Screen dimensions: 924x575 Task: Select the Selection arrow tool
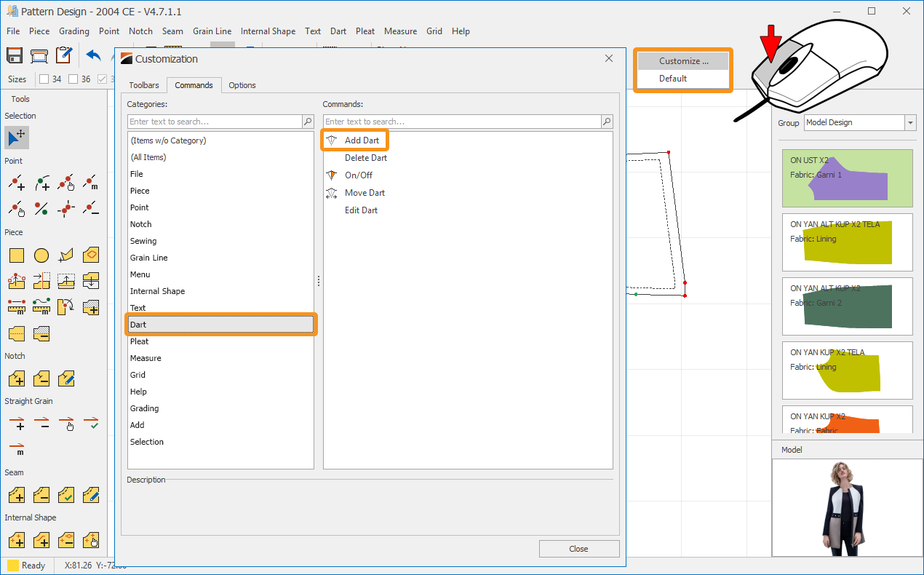17,138
